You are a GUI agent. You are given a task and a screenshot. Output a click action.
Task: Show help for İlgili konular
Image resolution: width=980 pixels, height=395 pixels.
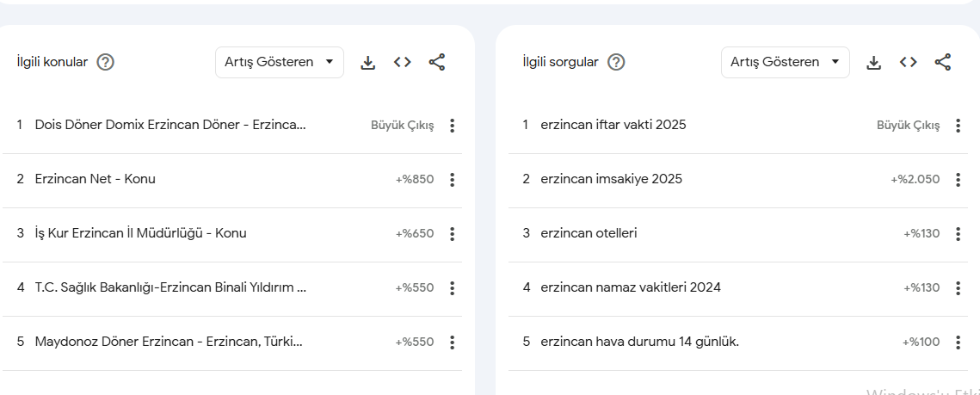pos(106,63)
